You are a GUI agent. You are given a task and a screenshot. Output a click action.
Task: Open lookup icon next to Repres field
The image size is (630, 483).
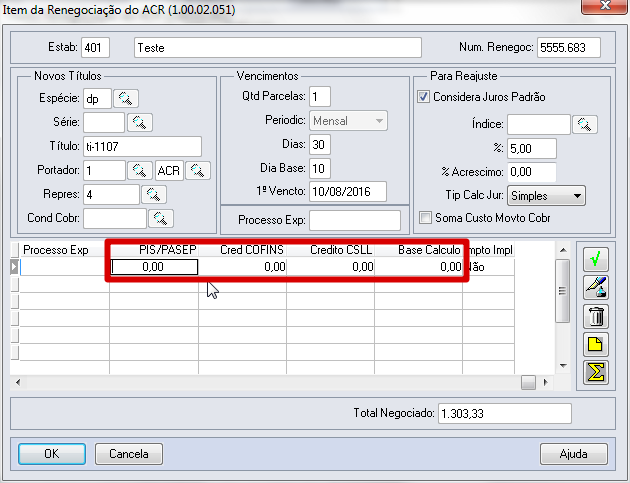(153, 195)
